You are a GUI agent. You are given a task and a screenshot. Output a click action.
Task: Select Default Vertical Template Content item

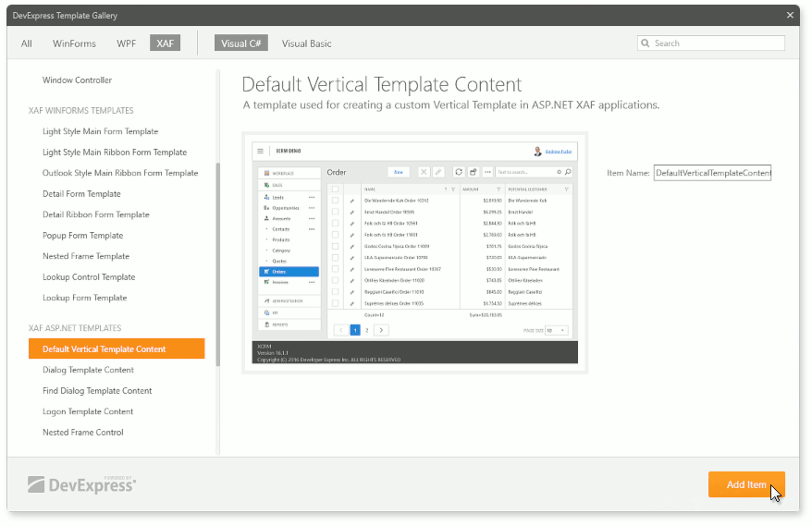(117, 349)
